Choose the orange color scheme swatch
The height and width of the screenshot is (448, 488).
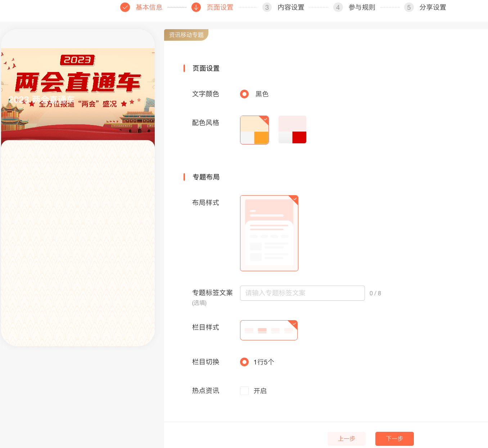click(x=254, y=130)
